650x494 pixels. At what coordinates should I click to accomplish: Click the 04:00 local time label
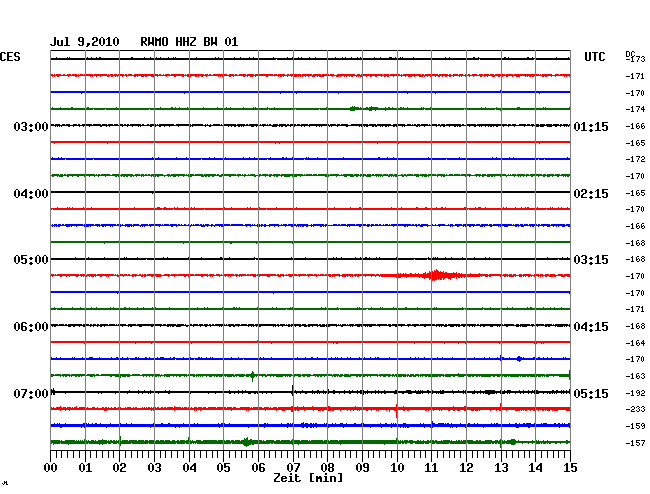(31, 194)
